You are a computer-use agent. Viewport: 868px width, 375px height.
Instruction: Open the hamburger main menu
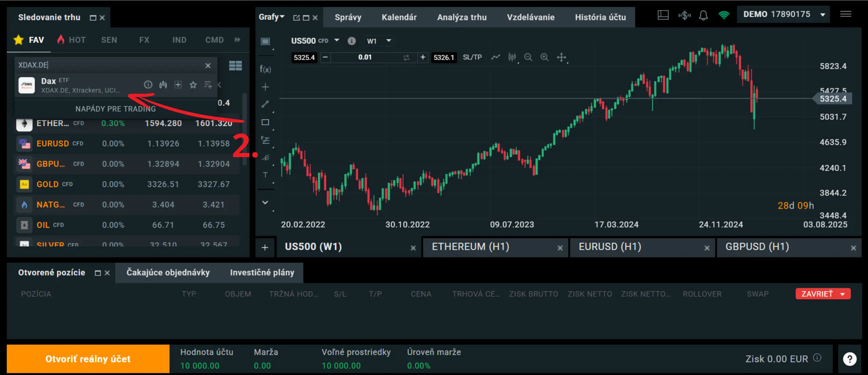(846, 14)
